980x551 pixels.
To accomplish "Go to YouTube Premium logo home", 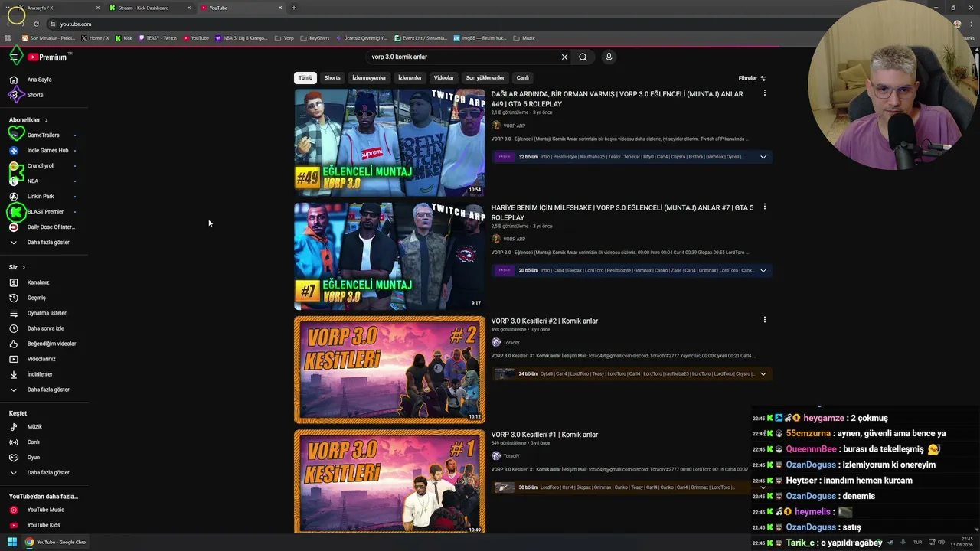I will coord(47,57).
